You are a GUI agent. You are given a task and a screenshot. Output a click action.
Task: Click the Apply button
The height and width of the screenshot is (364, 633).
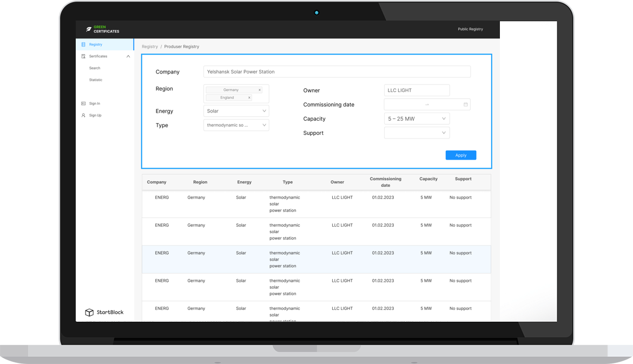(x=460, y=155)
